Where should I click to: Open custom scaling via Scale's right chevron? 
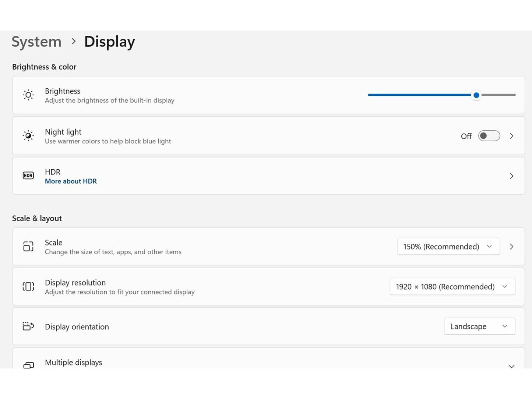click(x=511, y=247)
